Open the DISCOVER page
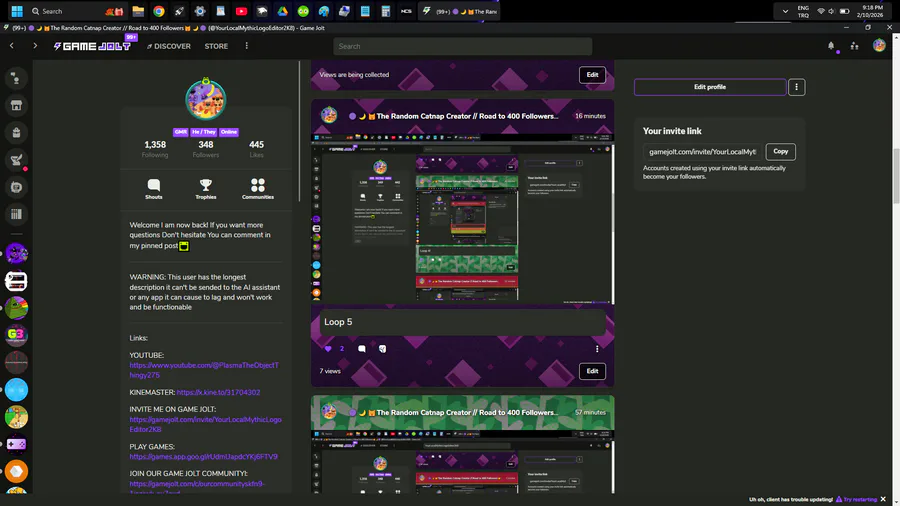The width and height of the screenshot is (900, 506). click(x=169, y=46)
